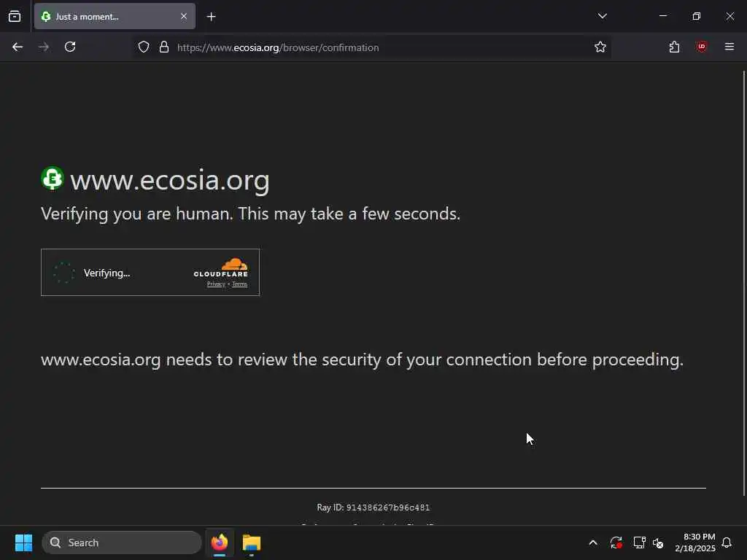Select the www.ecosia.org heading text
The image size is (747, 560).
[170, 180]
